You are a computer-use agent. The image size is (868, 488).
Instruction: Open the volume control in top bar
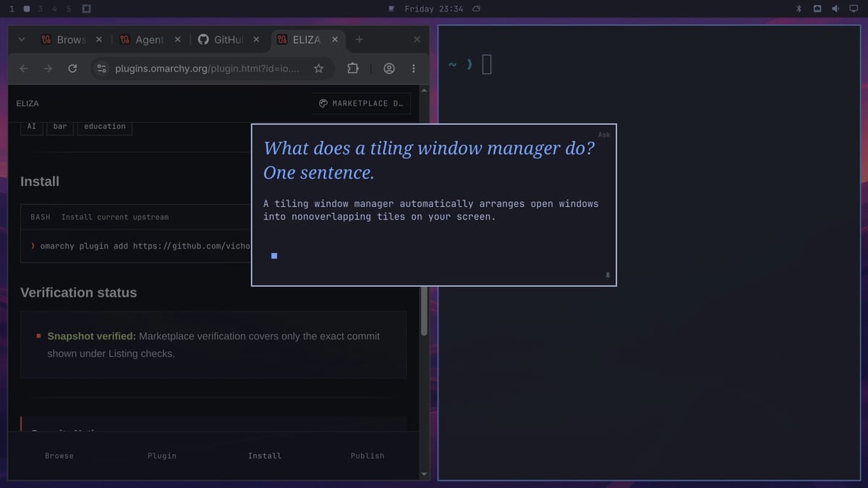tap(835, 9)
